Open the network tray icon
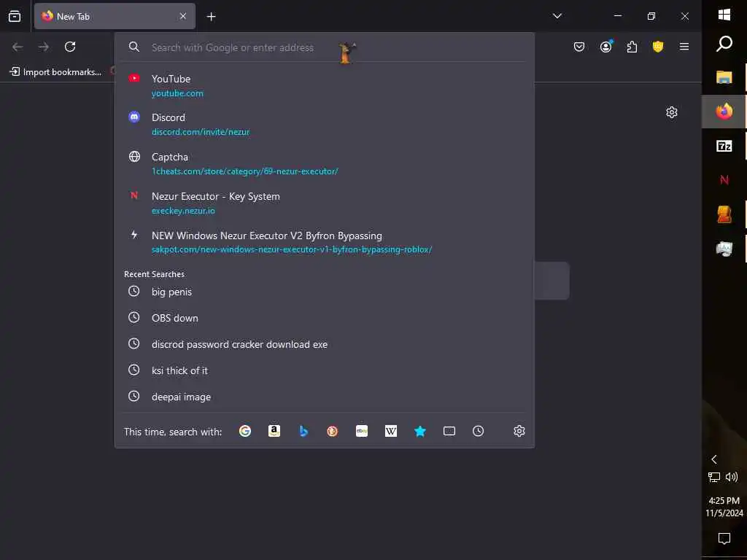 click(x=713, y=477)
